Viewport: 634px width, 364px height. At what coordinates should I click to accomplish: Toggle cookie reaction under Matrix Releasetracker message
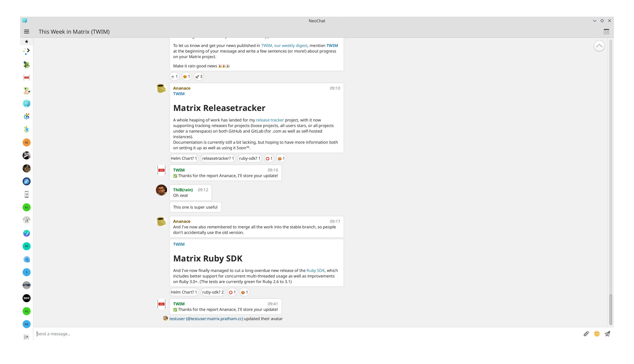click(281, 158)
